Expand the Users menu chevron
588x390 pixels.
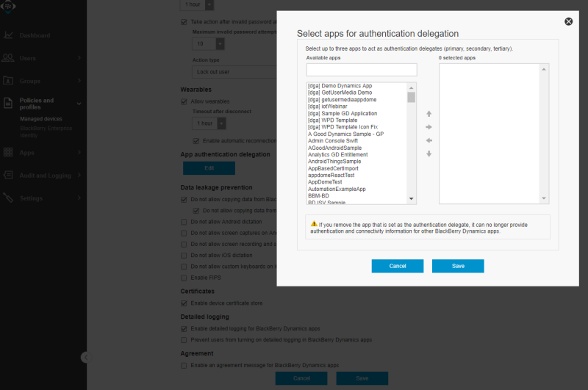click(79, 58)
